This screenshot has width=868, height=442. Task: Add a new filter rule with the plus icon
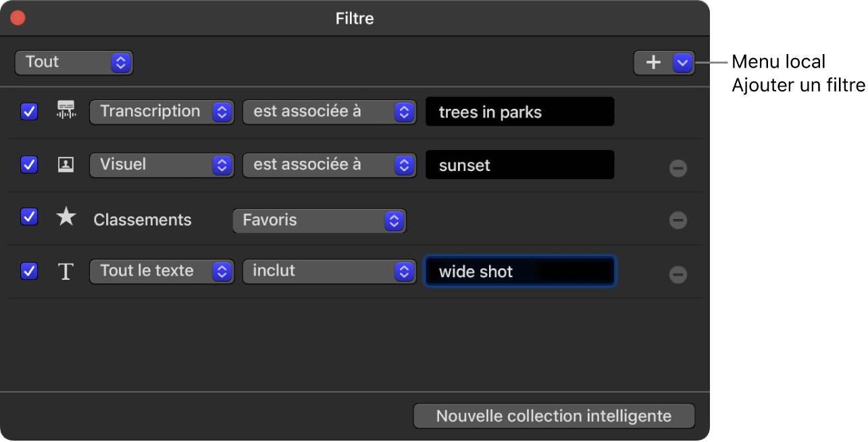click(653, 62)
